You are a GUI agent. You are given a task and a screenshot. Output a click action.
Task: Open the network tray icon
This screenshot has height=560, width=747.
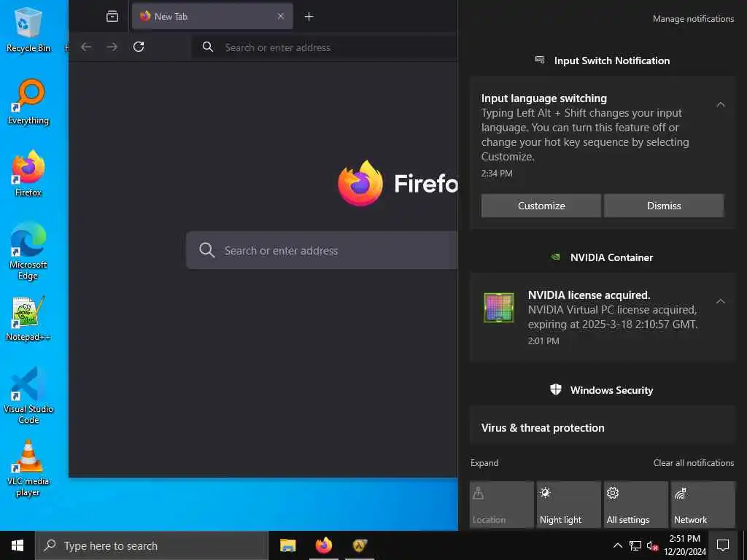coord(635,545)
